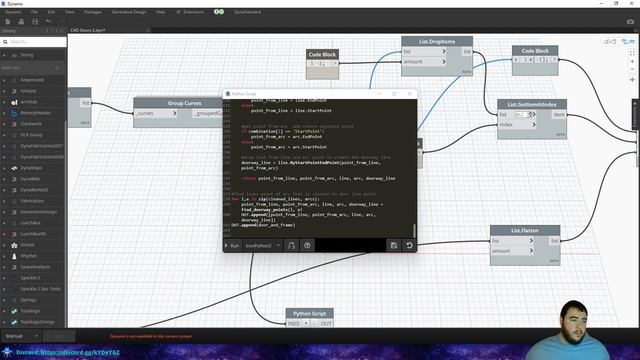The image size is (640, 360).
Task: Add input with plus on Python Script node
Action: coord(306,323)
